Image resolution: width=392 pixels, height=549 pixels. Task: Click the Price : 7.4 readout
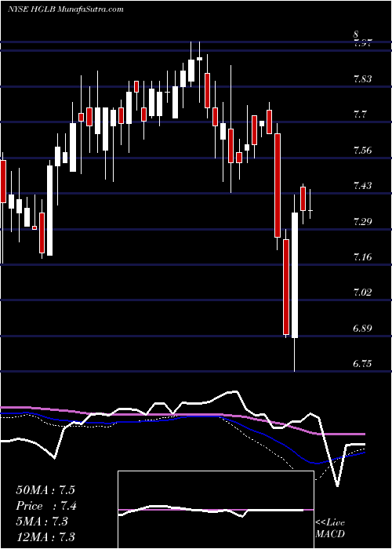46,506
